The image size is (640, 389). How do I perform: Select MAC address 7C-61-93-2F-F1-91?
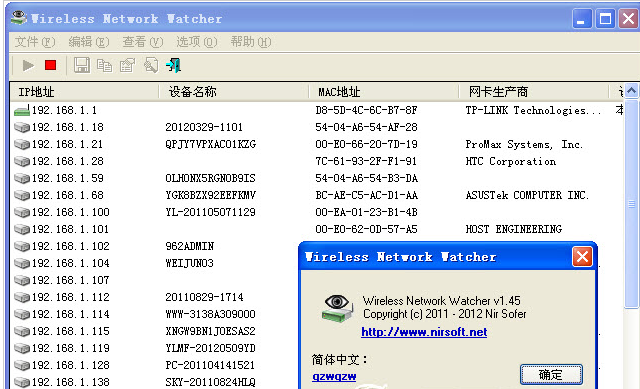click(366, 161)
